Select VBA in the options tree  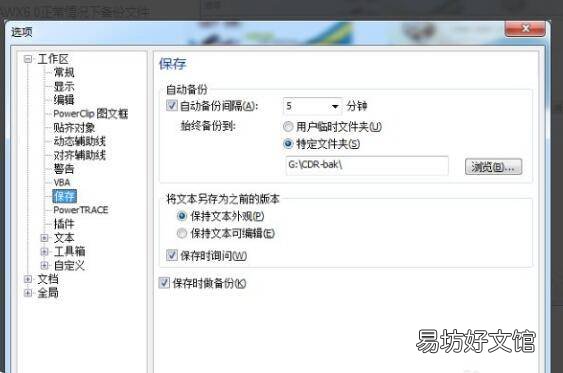click(x=62, y=182)
